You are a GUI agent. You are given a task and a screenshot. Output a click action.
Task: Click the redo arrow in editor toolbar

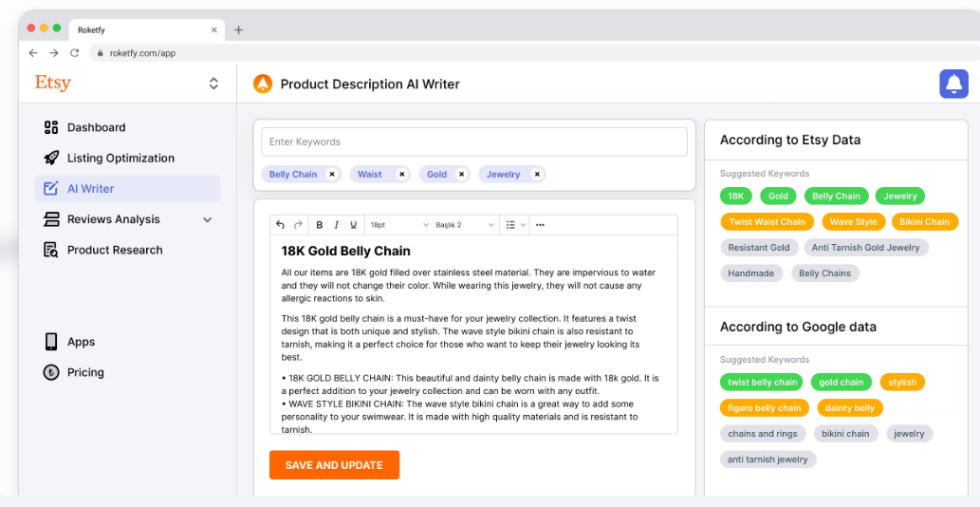pyautogui.click(x=298, y=225)
